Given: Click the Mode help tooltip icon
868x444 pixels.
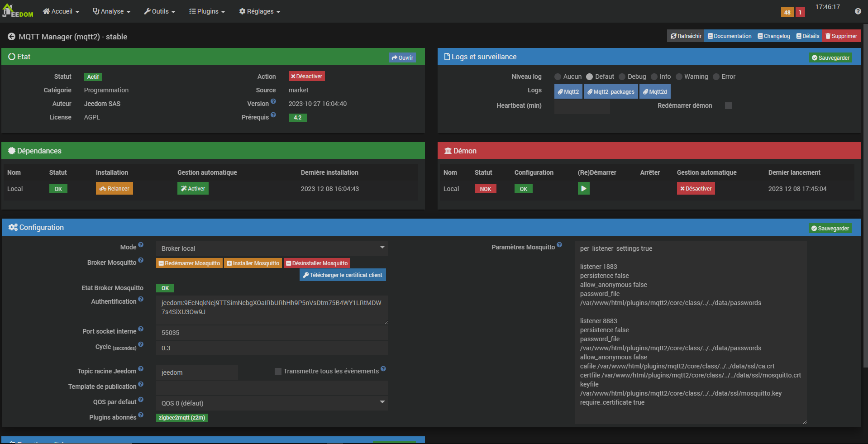Looking at the screenshot, I should click(x=141, y=245).
